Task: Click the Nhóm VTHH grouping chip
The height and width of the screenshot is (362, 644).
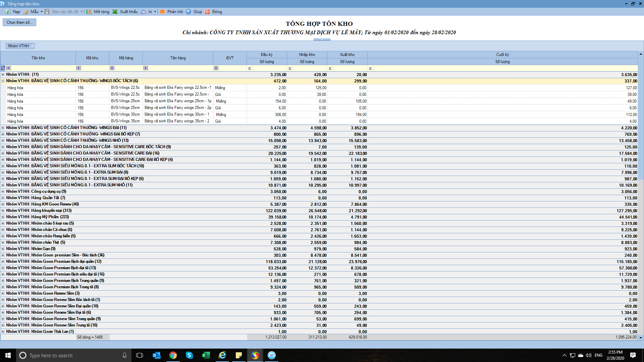Action: coord(20,46)
